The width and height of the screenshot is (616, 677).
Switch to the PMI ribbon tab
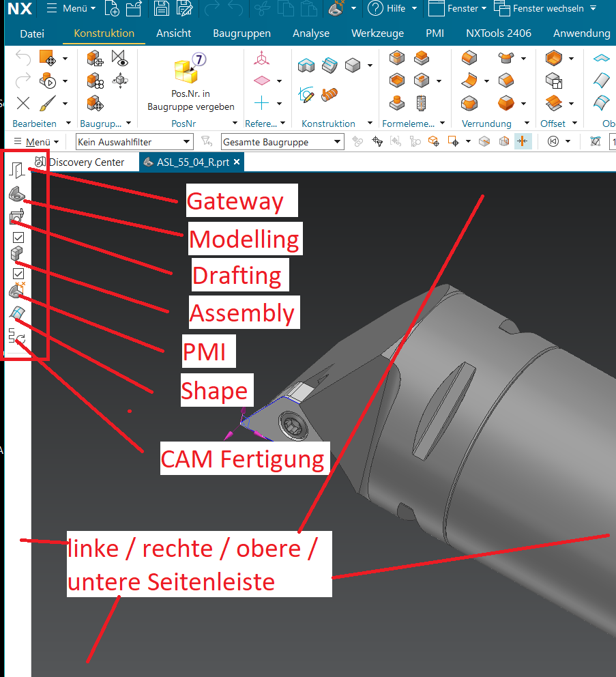[x=435, y=33]
